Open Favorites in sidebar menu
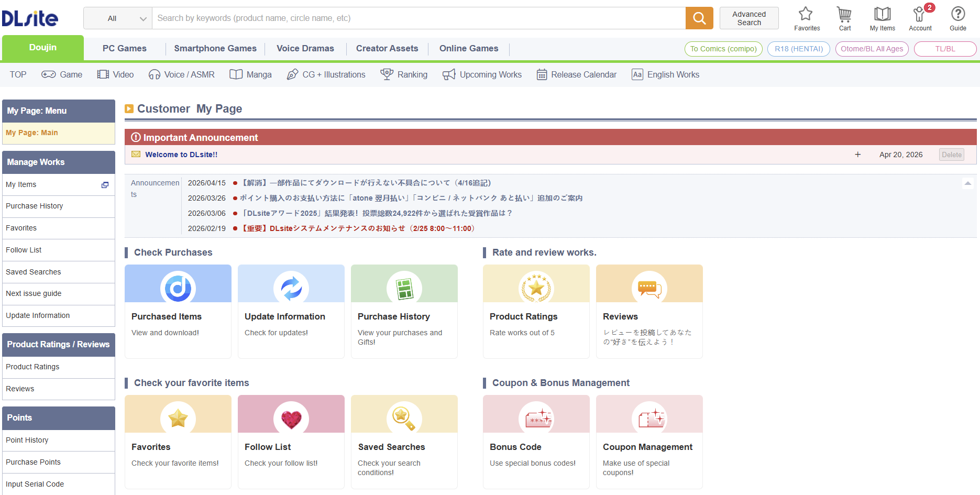The height and width of the screenshot is (495, 980). pos(59,228)
